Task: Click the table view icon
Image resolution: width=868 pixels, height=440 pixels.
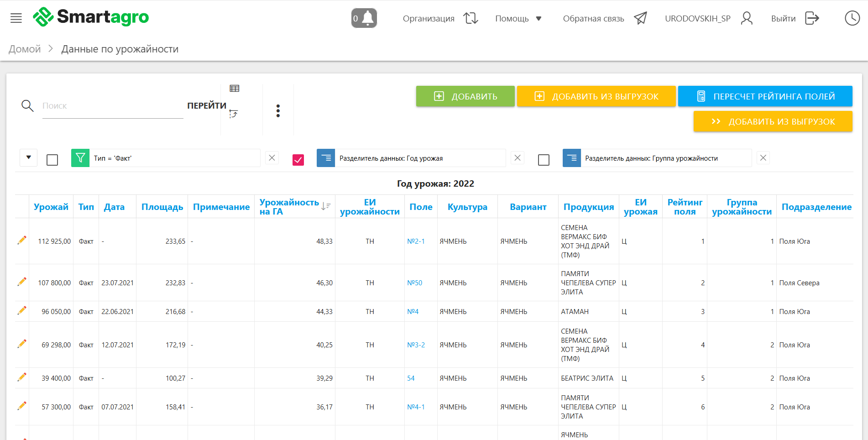Action: [x=235, y=89]
